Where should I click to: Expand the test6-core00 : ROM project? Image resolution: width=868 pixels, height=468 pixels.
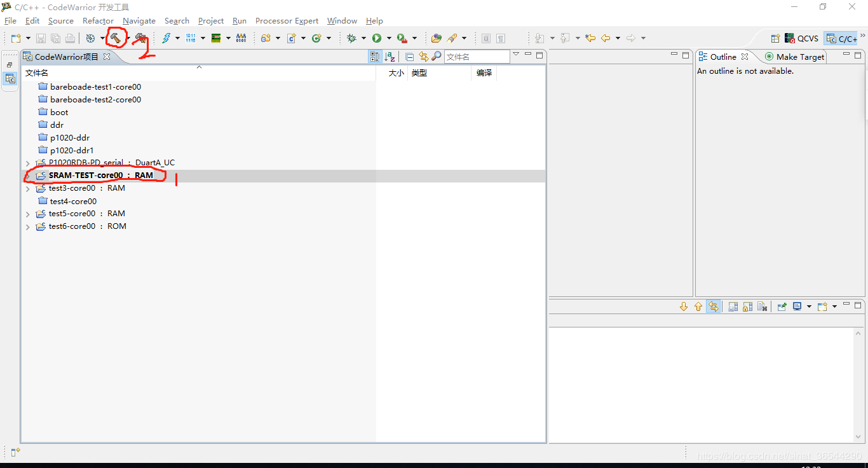pyautogui.click(x=27, y=227)
